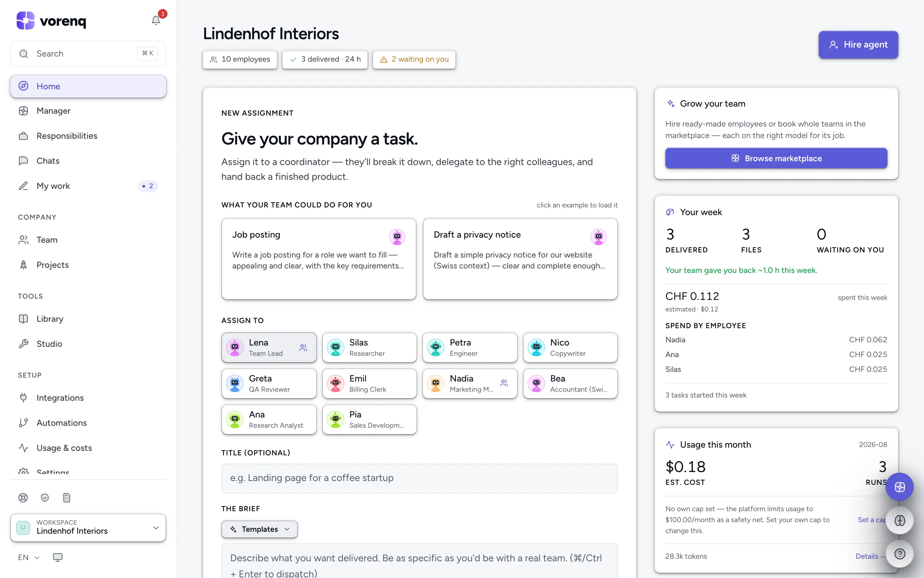Click the Responsibilities briefcase icon
This screenshot has height=578, width=924.
pyautogui.click(x=24, y=136)
